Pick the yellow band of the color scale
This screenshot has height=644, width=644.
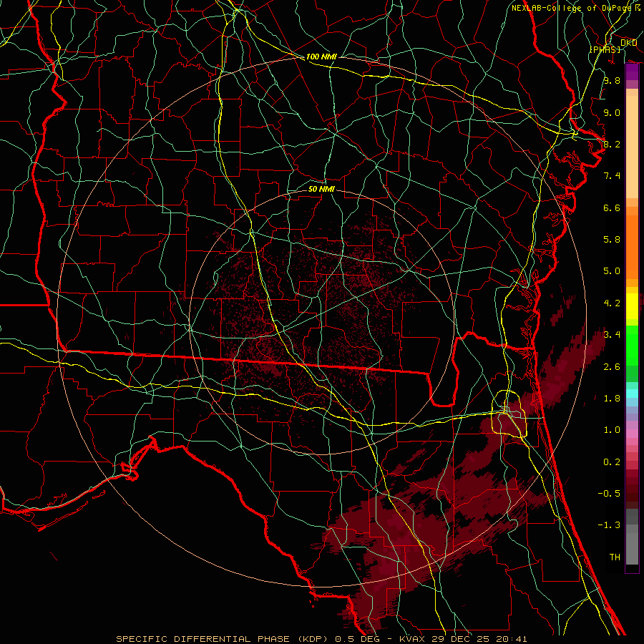632,306
